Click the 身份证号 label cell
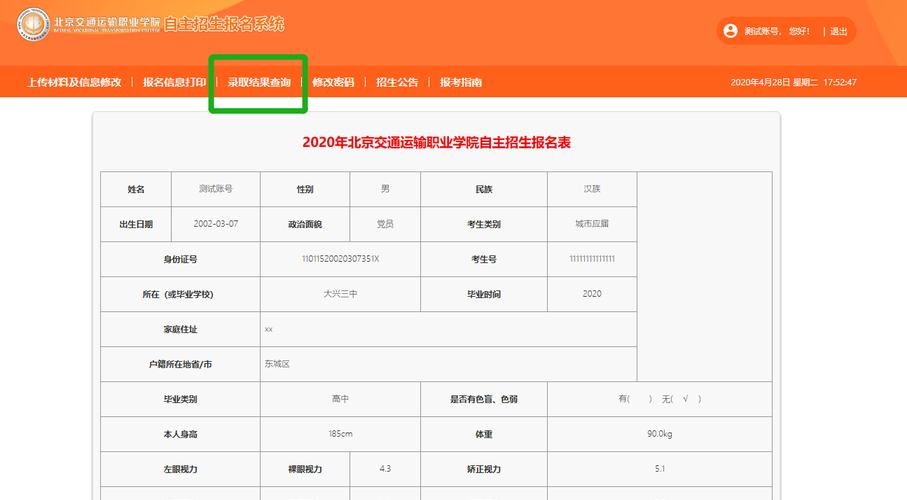Image resolution: width=907 pixels, height=500 pixels. (x=180, y=259)
